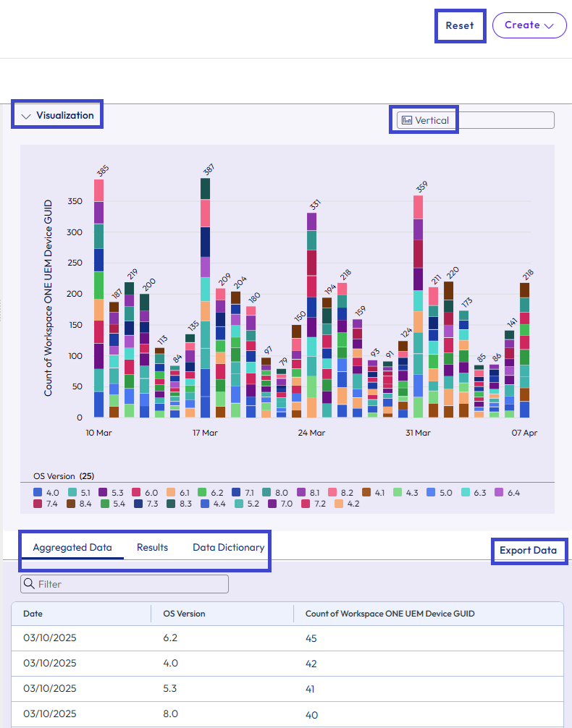572x728 pixels.
Task: Collapse the Visualization section chevron
Action: click(x=26, y=116)
